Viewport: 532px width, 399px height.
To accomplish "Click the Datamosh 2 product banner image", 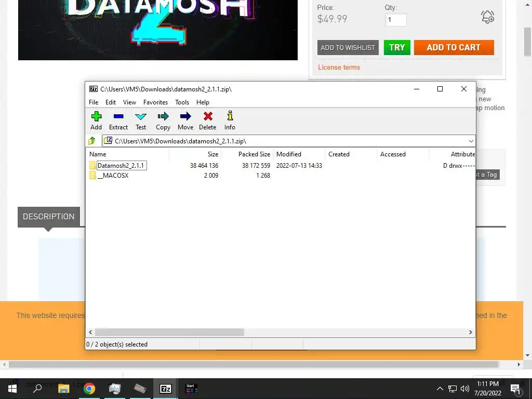I will [x=158, y=30].
